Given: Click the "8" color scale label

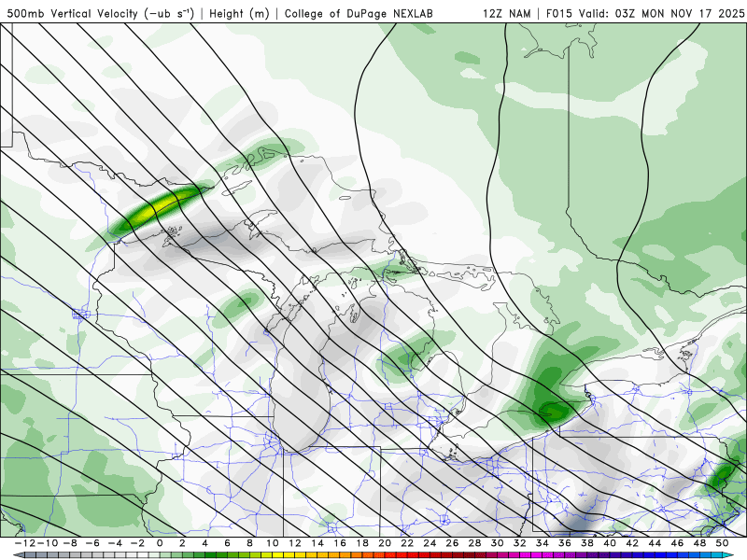Looking at the screenshot, I should [249, 543].
